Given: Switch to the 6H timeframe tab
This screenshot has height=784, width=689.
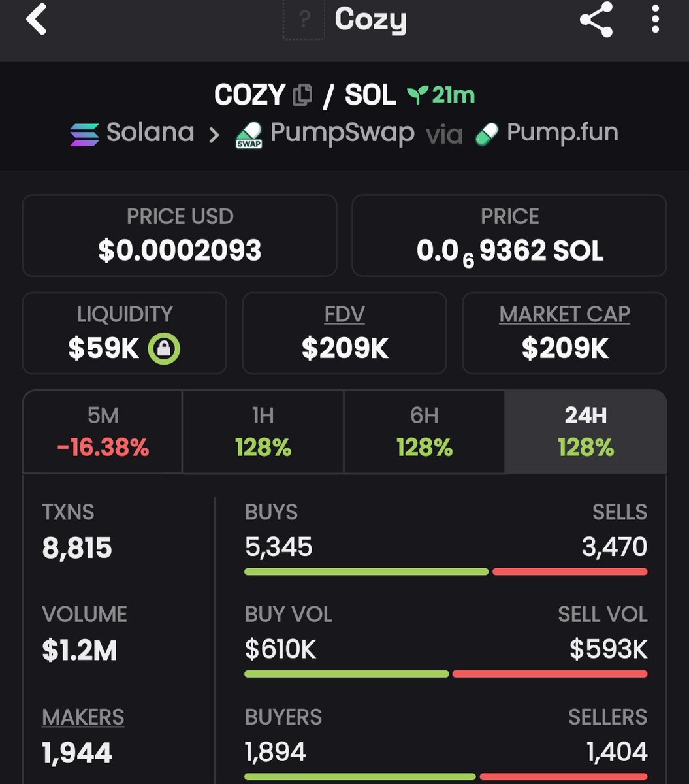Looking at the screenshot, I should point(424,432).
